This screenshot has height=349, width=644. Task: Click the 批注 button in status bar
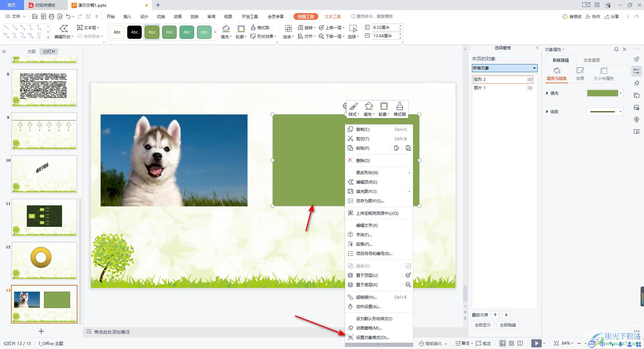coord(483,343)
